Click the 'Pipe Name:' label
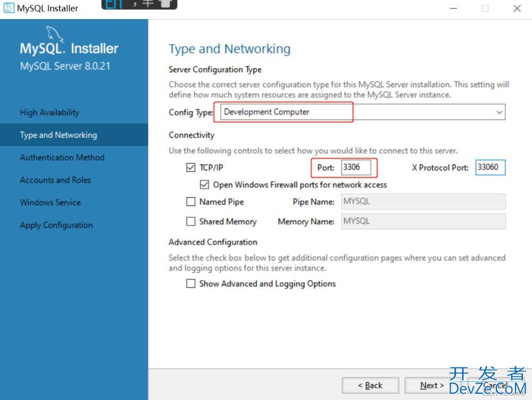This screenshot has width=532, height=400. point(313,202)
